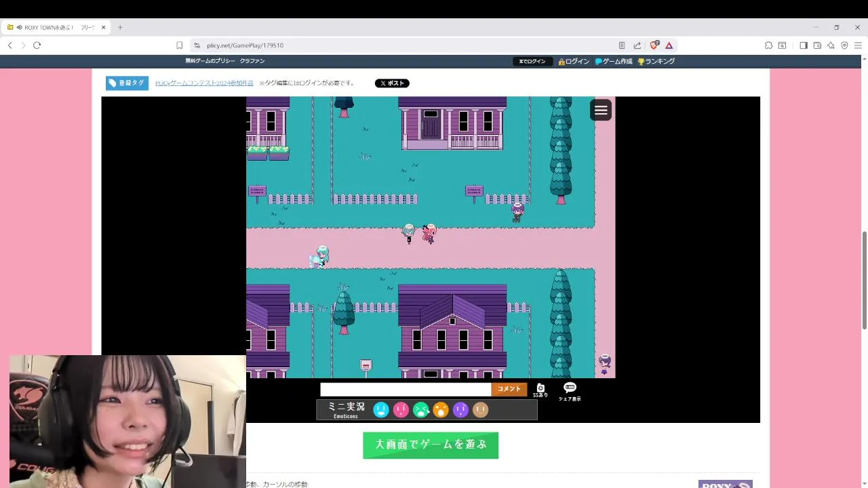The image size is (868, 488).
Task: Open the Brave Wallet icon
Action: [817, 45]
